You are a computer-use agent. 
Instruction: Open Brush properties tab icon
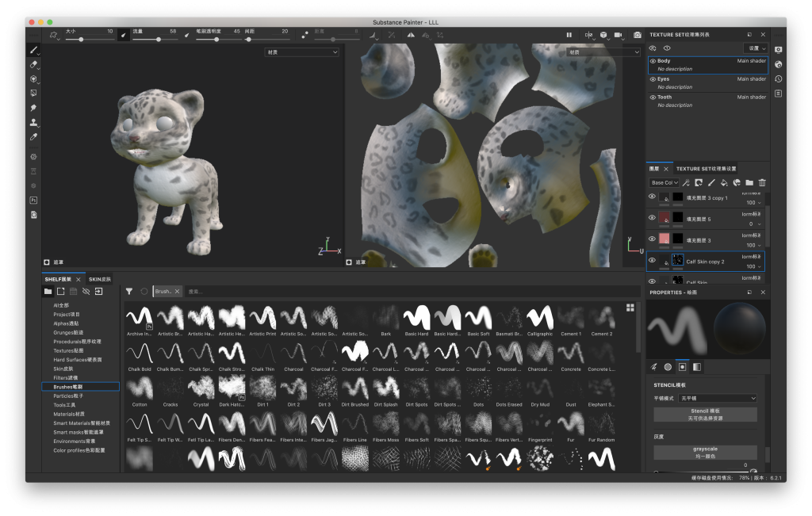654,367
